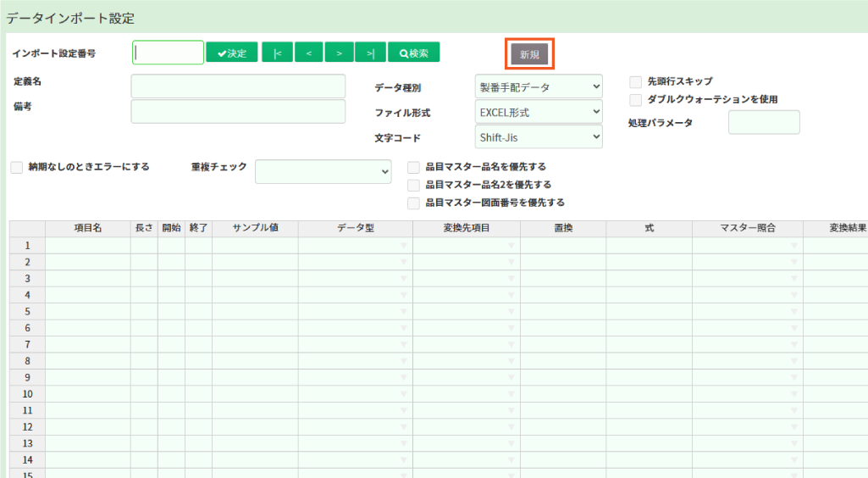
Task: Expand the ファイル形式 dropdown
Action: 539,112
